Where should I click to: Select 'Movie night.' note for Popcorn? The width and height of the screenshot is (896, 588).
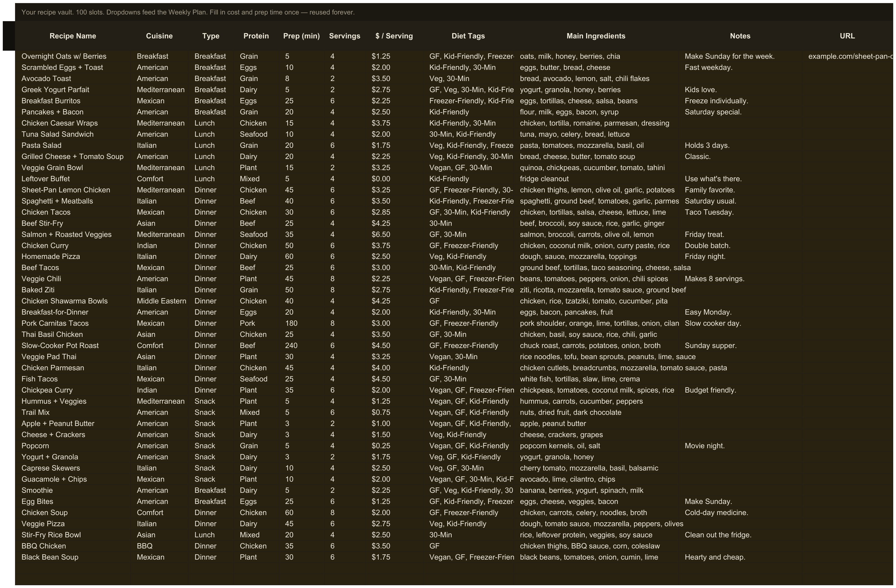point(740,446)
